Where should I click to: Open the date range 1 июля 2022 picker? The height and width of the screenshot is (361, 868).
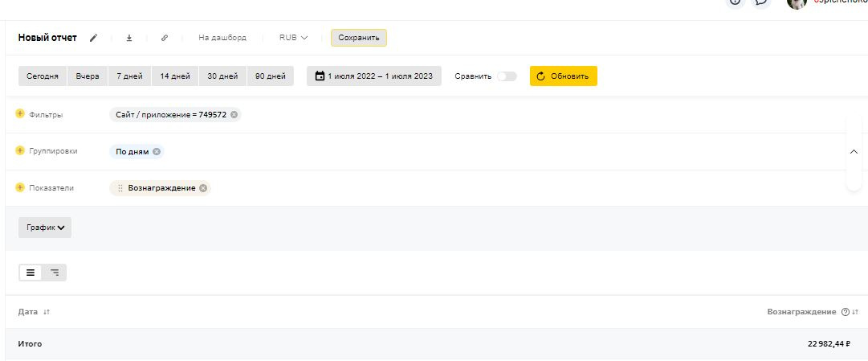click(x=373, y=76)
